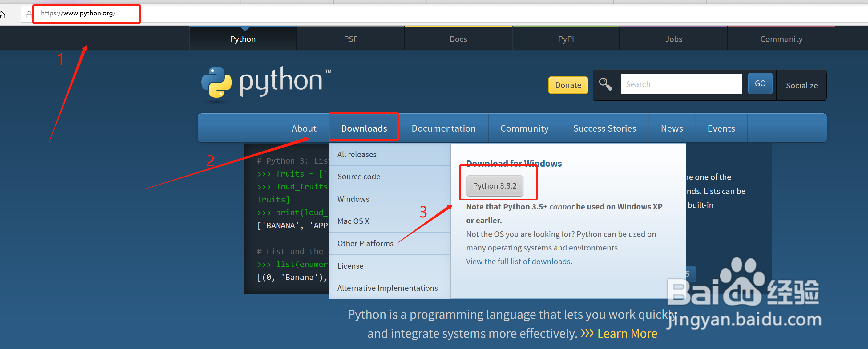Choose Windows from Downloads menu
The width and height of the screenshot is (868, 349).
click(x=390, y=199)
